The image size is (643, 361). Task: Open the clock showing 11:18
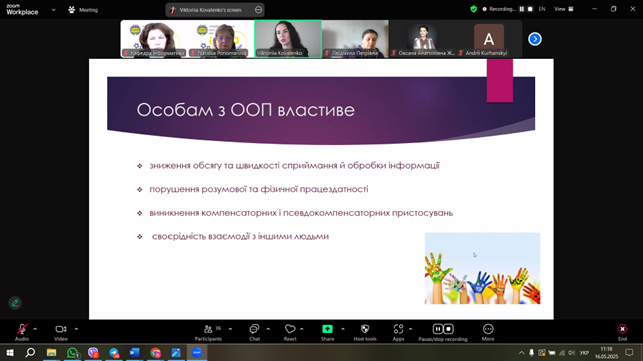(606, 352)
